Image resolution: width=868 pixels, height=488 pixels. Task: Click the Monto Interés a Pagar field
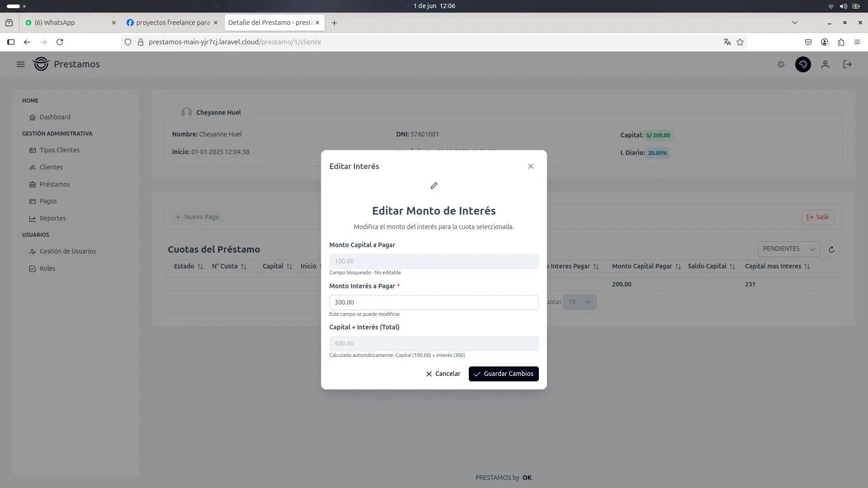434,302
